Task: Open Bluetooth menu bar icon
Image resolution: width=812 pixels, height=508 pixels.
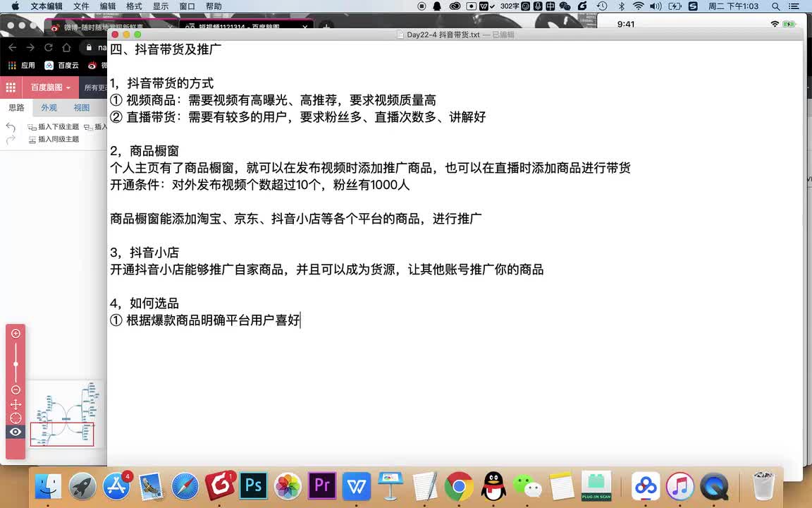Action: pyautogui.click(x=622, y=6)
